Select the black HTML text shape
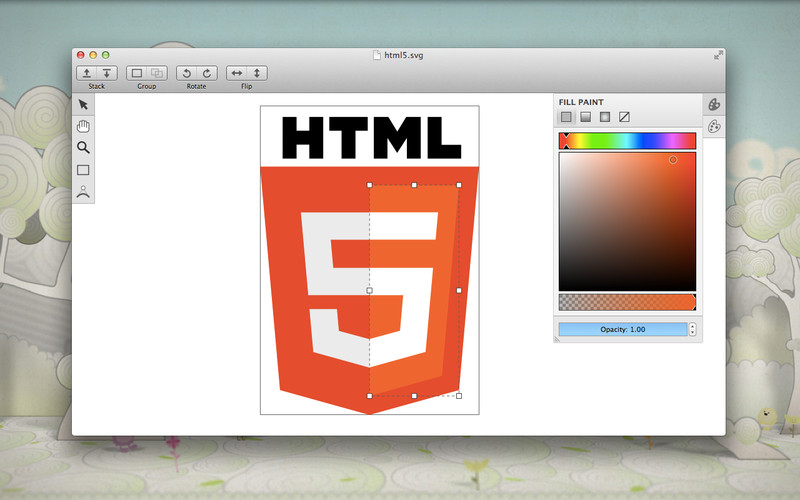 click(x=372, y=138)
